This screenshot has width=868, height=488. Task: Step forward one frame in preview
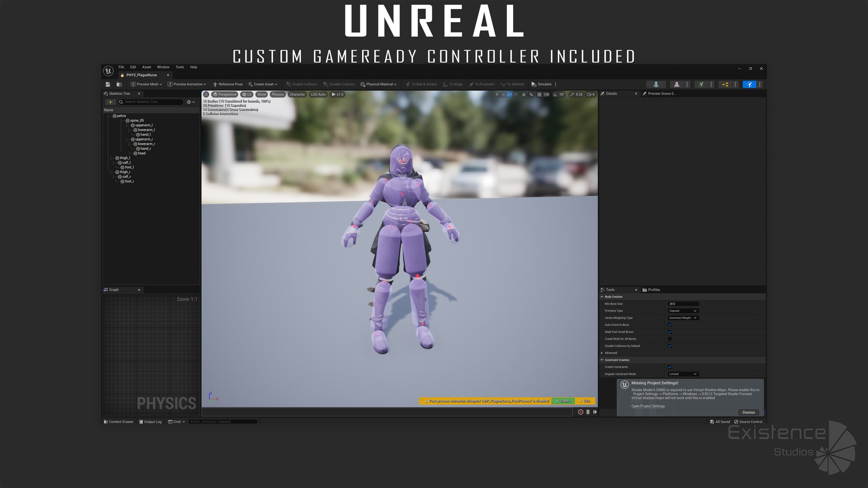(x=595, y=412)
